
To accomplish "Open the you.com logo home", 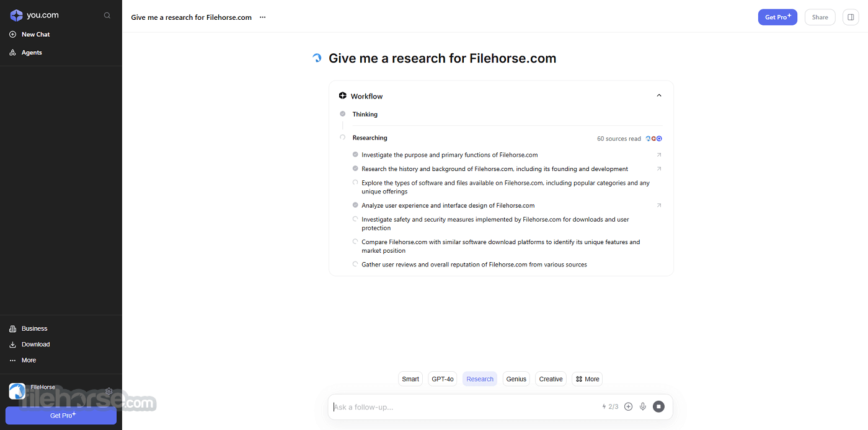I will (35, 15).
